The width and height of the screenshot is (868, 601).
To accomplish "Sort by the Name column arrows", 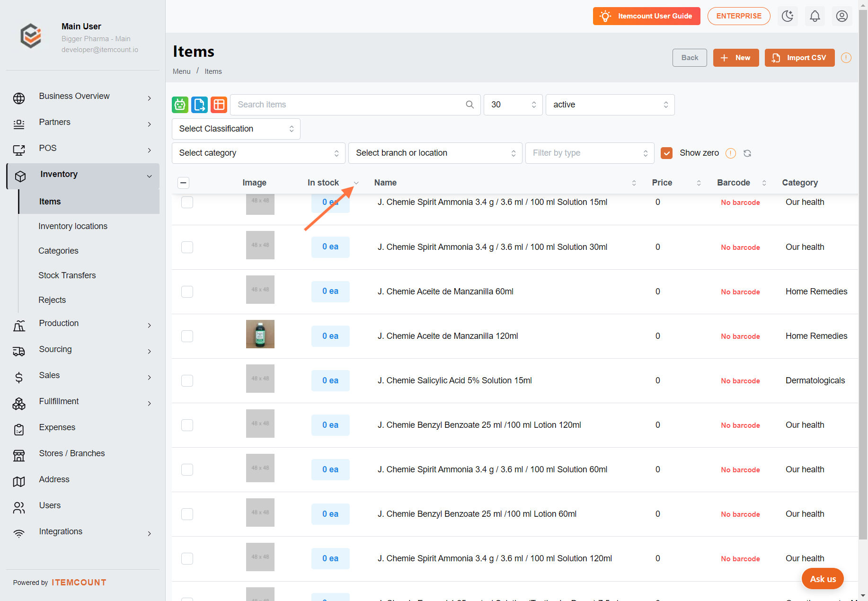I will [634, 183].
